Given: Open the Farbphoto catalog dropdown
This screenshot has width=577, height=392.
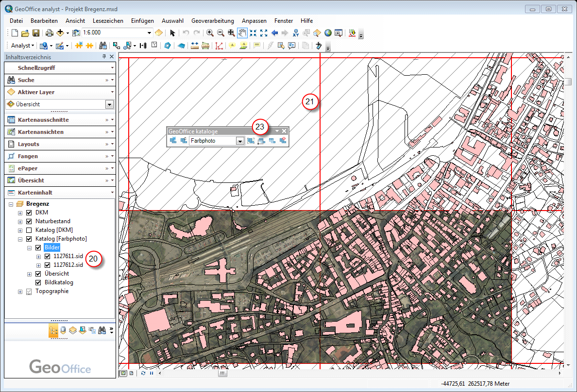Looking at the screenshot, I should 239,141.
